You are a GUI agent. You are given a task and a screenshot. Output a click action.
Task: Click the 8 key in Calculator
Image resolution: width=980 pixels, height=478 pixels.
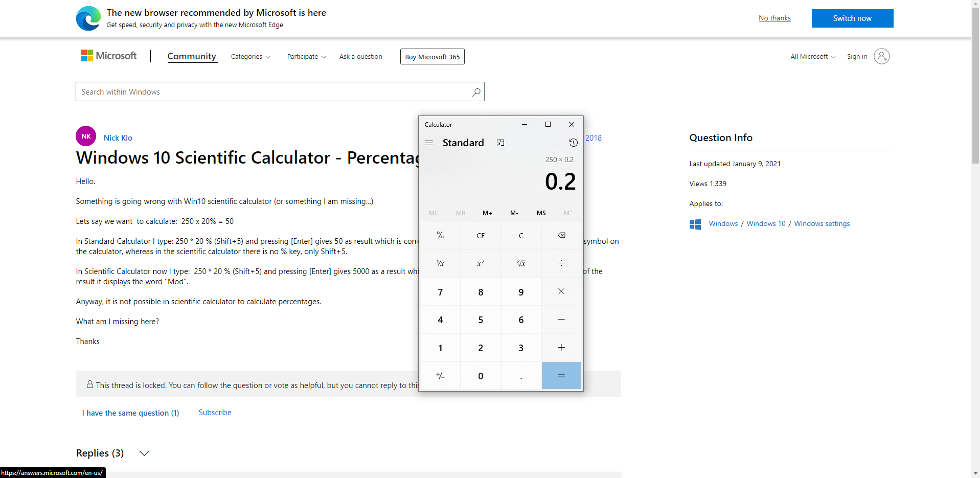(481, 291)
